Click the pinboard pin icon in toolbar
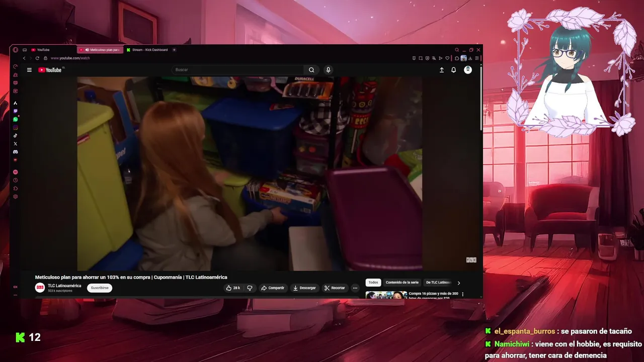Image resolution: width=644 pixels, height=362 pixels. [414, 58]
